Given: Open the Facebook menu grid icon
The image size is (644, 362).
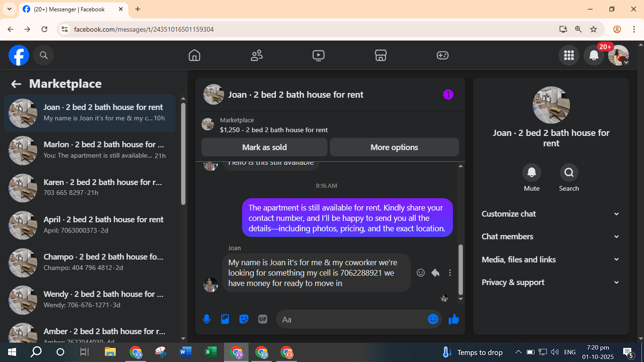Looking at the screenshot, I should pos(569,55).
